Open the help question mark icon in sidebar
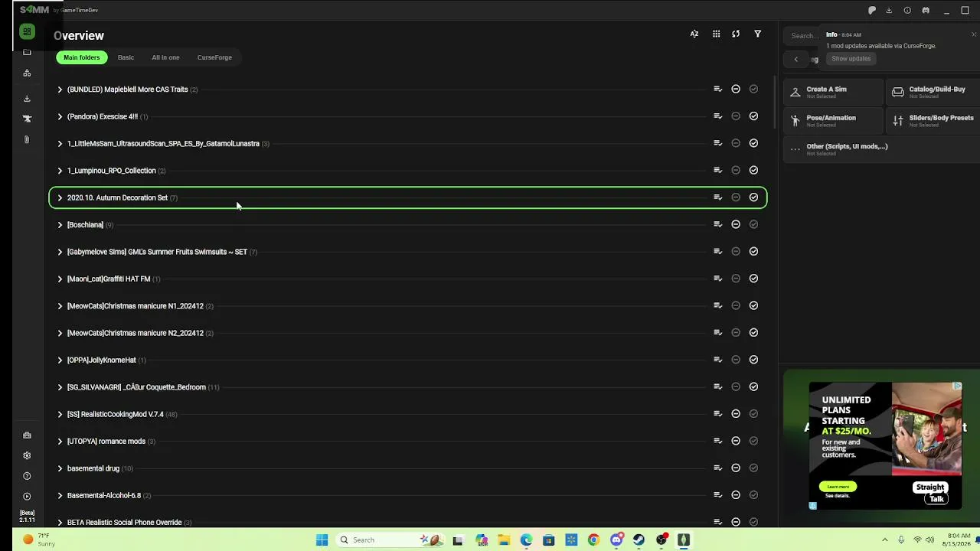The image size is (980, 551). [x=27, y=476]
